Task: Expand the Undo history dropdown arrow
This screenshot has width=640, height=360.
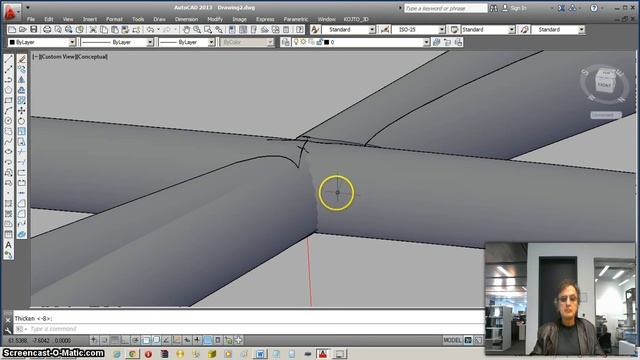Action: coord(158,29)
